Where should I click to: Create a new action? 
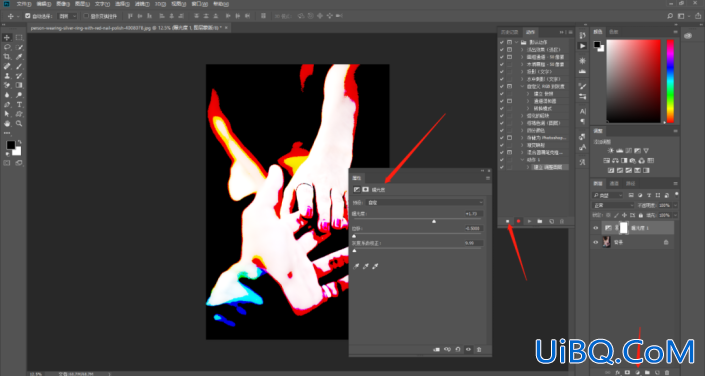click(x=552, y=221)
